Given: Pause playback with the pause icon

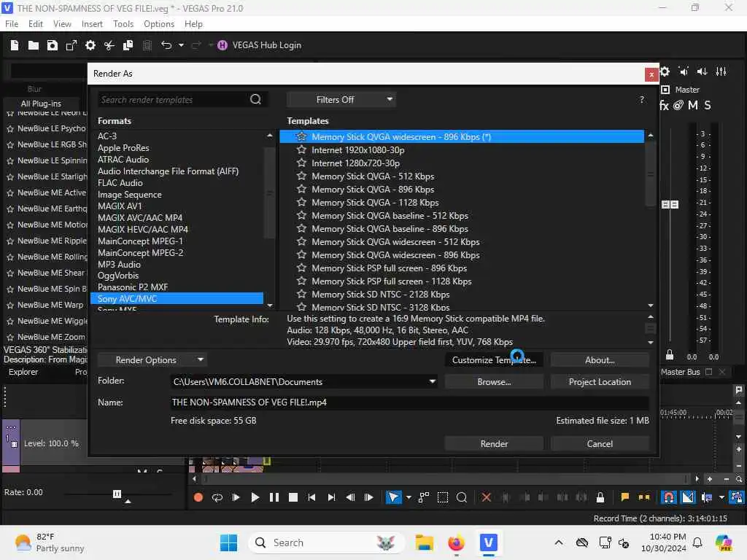Looking at the screenshot, I should tap(274, 497).
